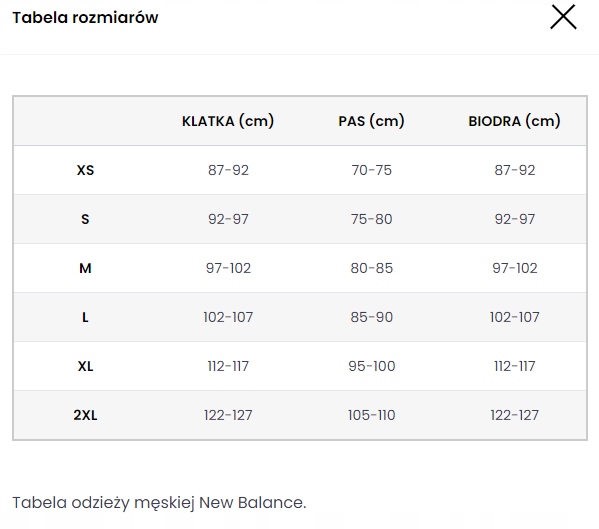Click the 2XL waist value 105-110
This screenshot has height=529, width=599.
coord(371,415)
